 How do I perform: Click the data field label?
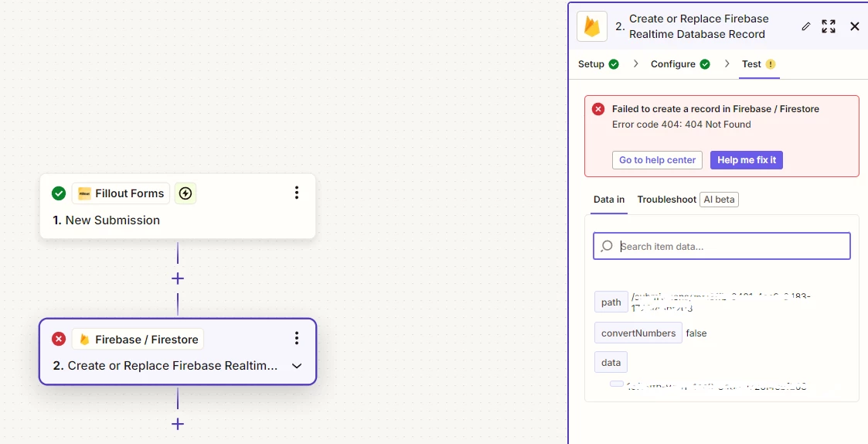pos(611,363)
